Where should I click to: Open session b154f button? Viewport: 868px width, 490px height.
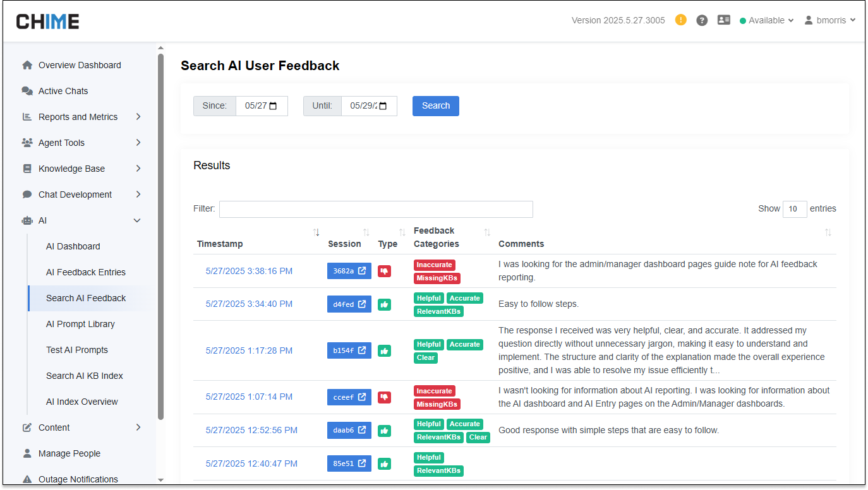click(349, 350)
